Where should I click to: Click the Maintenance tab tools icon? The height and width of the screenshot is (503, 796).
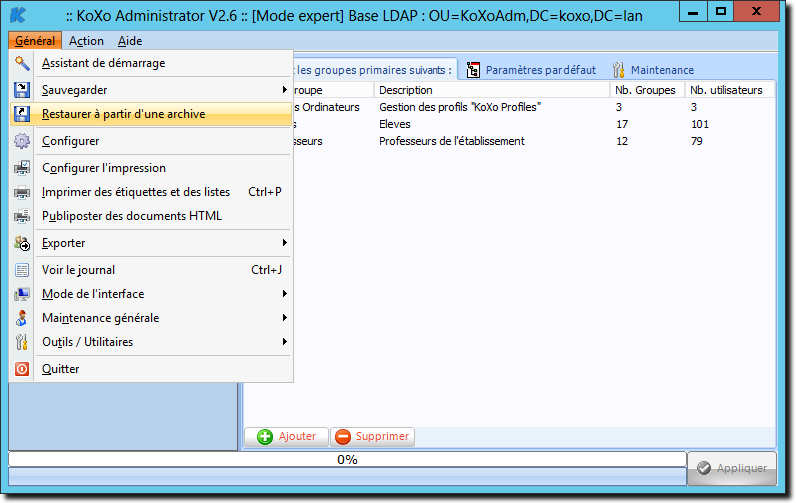pyautogui.click(x=618, y=70)
